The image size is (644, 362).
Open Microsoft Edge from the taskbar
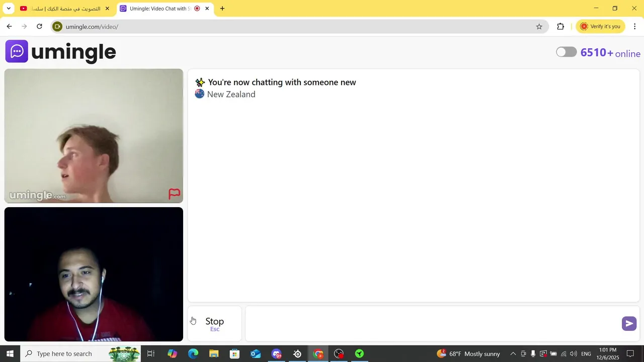193,354
